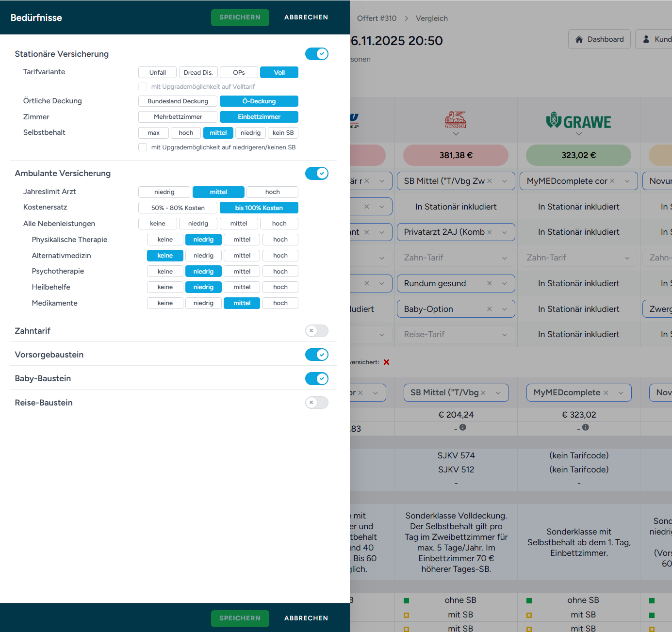The width and height of the screenshot is (672, 632).
Task: Clear the Rundum gesund selection with X
Action: [x=489, y=283]
